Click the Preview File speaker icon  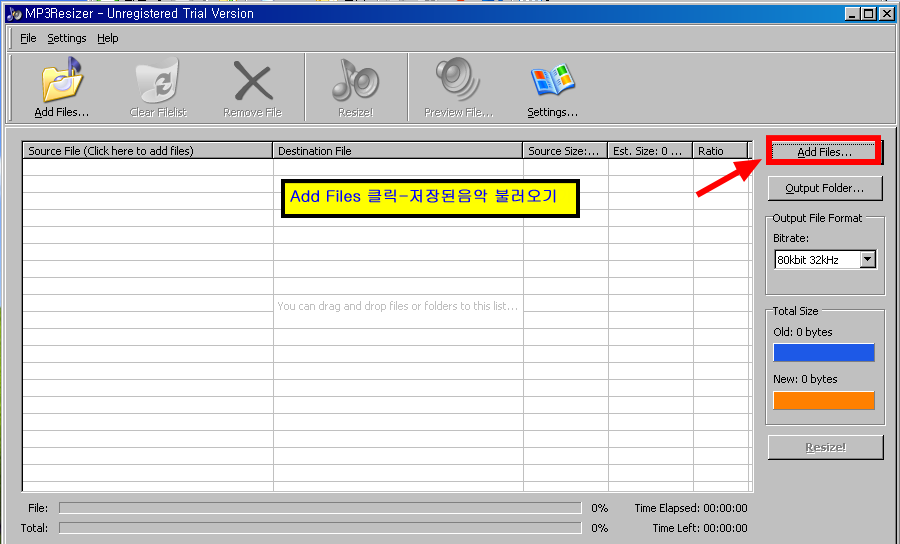pyautogui.click(x=457, y=79)
